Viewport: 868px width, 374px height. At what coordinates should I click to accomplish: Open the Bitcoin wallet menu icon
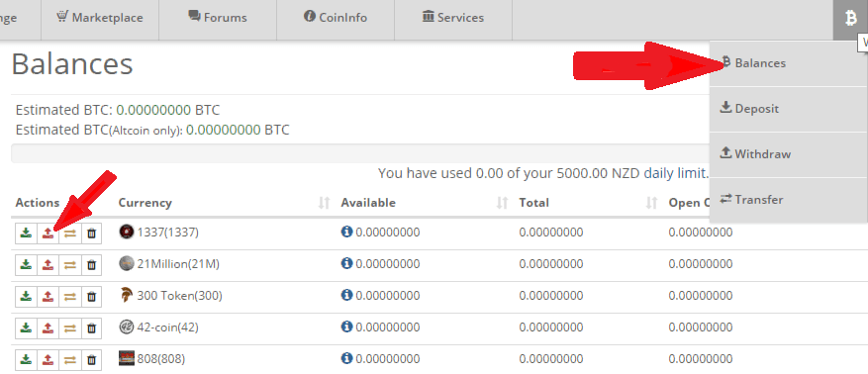click(x=850, y=19)
